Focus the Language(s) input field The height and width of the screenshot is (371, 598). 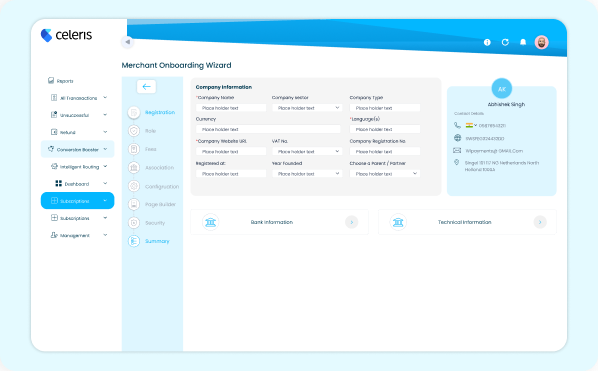pyautogui.click(x=385, y=129)
